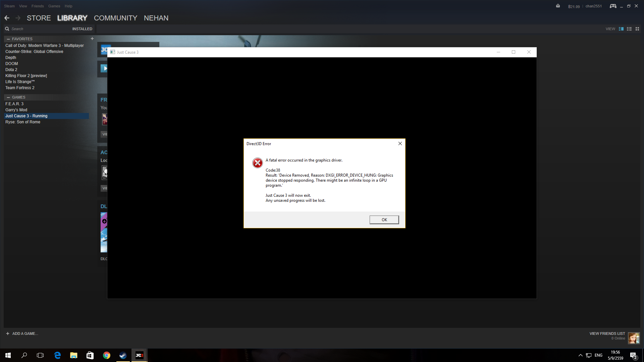Open the Friends menu
The height and width of the screenshot is (362, 644).
tap(38, 6)
